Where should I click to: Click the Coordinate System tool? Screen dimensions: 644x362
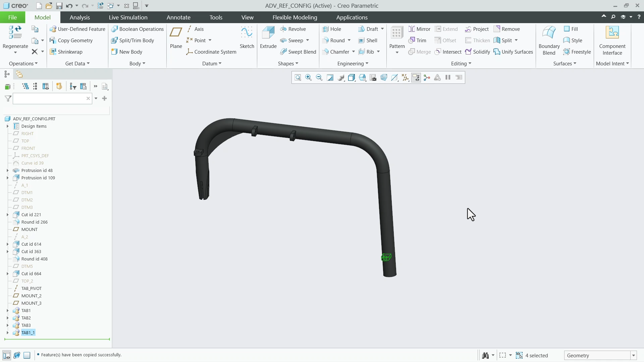[211, 52]
